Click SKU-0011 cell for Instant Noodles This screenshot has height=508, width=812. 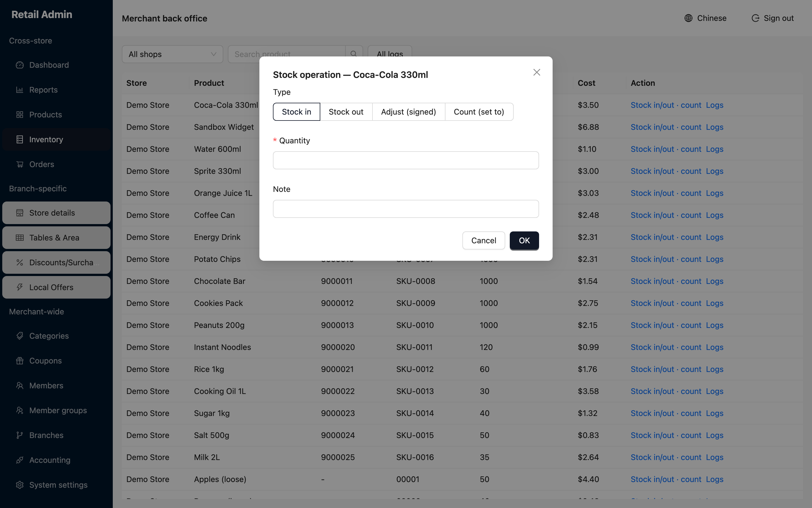pyautogui.click(x=414, y=347)
